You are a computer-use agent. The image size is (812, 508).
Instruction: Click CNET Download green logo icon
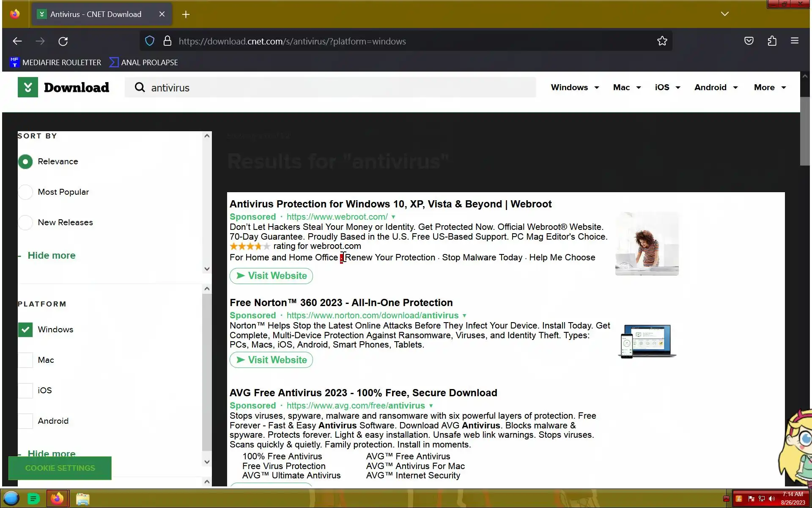coord(28,87)
